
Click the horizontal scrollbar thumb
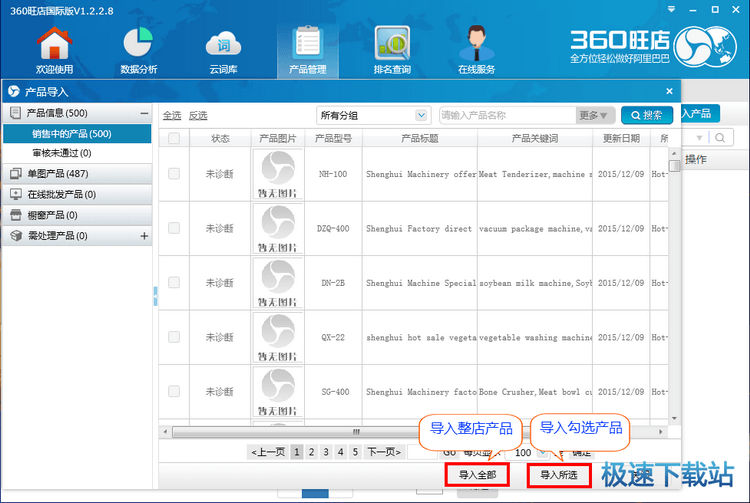(356, 432)
